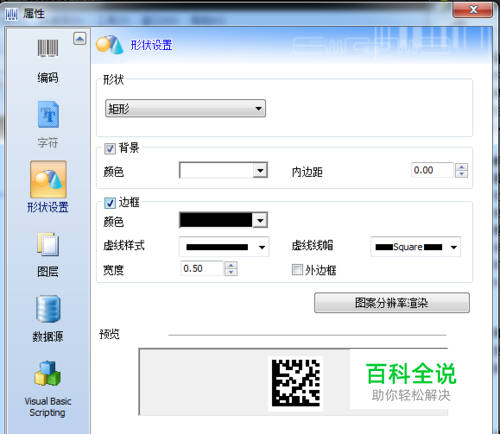Decrease the 宽度 width with down arrow

[x=231, y=272]
